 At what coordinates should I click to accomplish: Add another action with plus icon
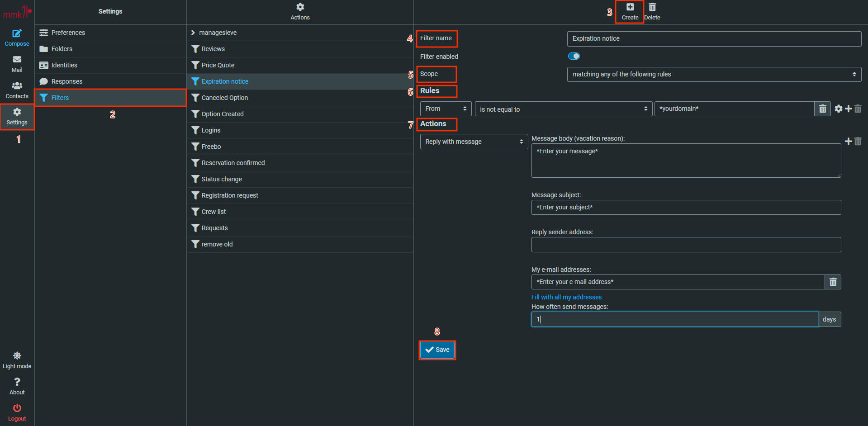848,141
